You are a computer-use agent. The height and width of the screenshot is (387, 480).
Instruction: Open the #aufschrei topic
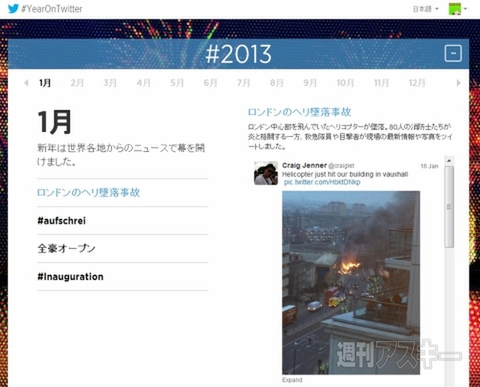pos(61,221)
